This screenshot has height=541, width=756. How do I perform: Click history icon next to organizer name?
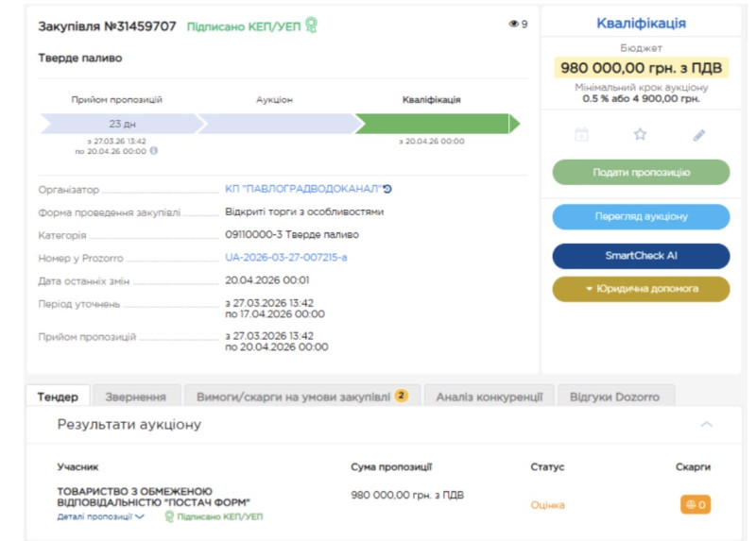click(x=387, y=189)
